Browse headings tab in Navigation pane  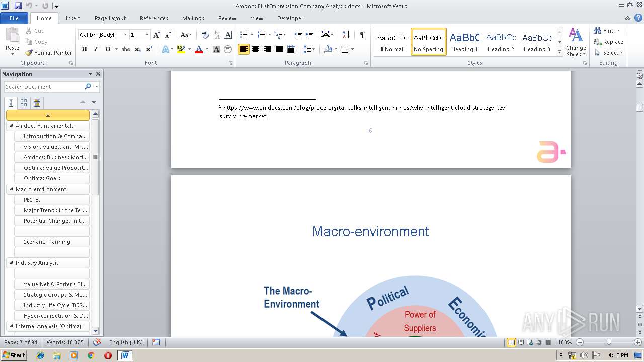click(x=11, y=103)
